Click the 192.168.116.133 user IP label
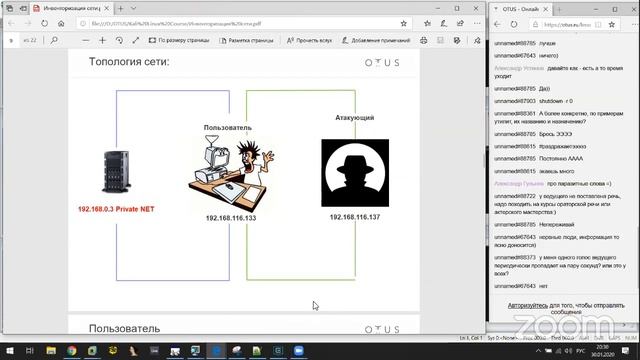 tap(231, 218)
